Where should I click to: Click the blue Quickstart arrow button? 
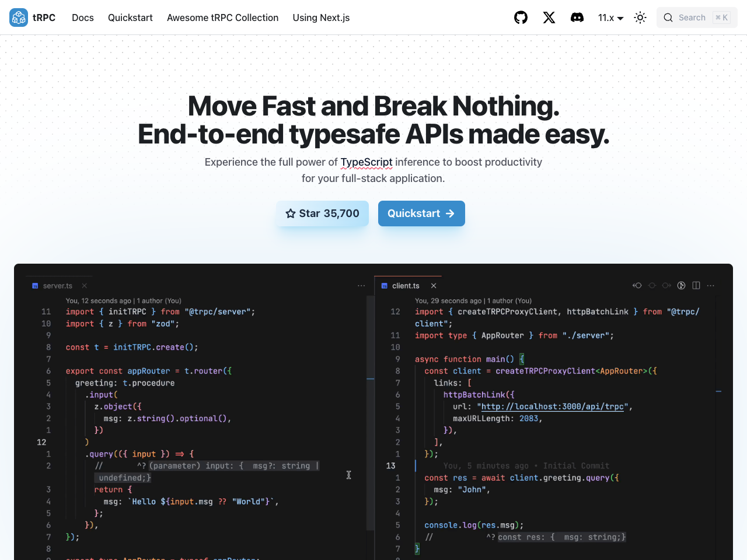point(421,213)
